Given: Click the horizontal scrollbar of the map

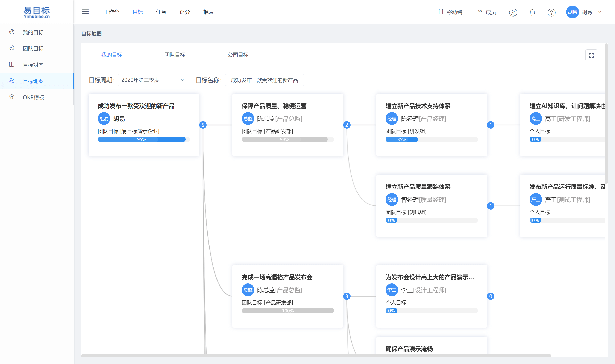Looking at the screenshot, I should (316, 356).
